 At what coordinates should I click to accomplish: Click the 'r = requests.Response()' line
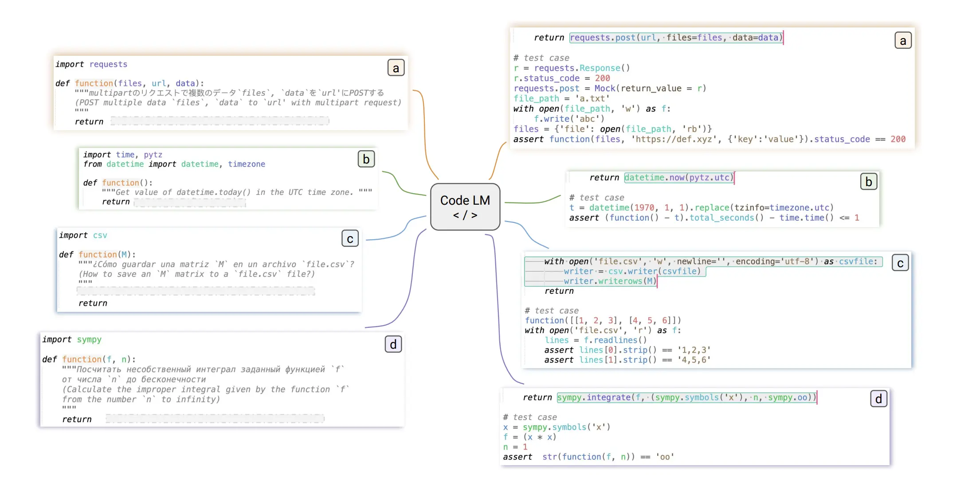572,68
